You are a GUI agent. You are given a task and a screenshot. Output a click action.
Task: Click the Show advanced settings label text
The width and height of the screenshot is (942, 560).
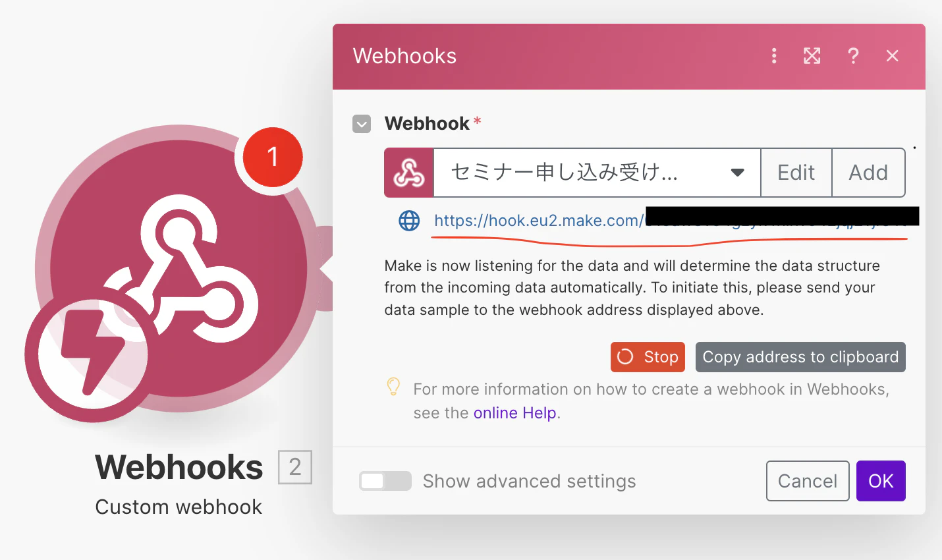point(530,481)
